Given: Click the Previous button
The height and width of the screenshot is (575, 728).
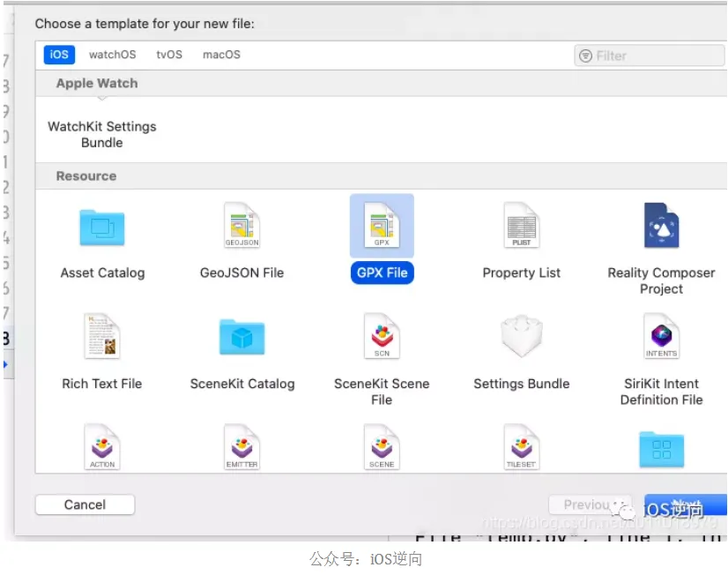Looking at the screenshot, I should point(590,504).
